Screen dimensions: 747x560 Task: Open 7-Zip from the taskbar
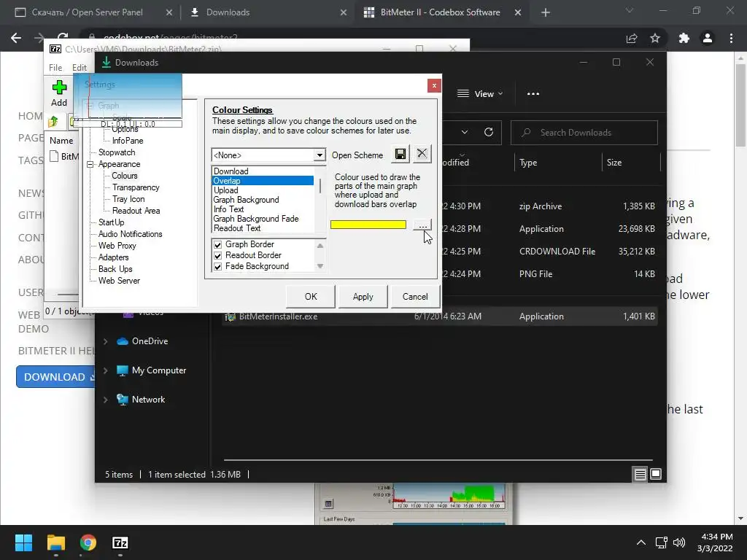click(120, 542)
